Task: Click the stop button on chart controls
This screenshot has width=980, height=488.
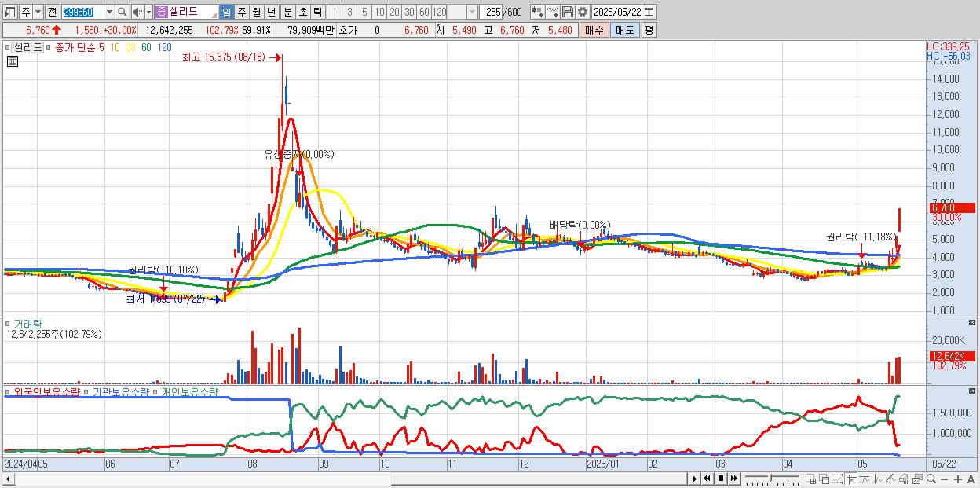Action: point(720,479)
